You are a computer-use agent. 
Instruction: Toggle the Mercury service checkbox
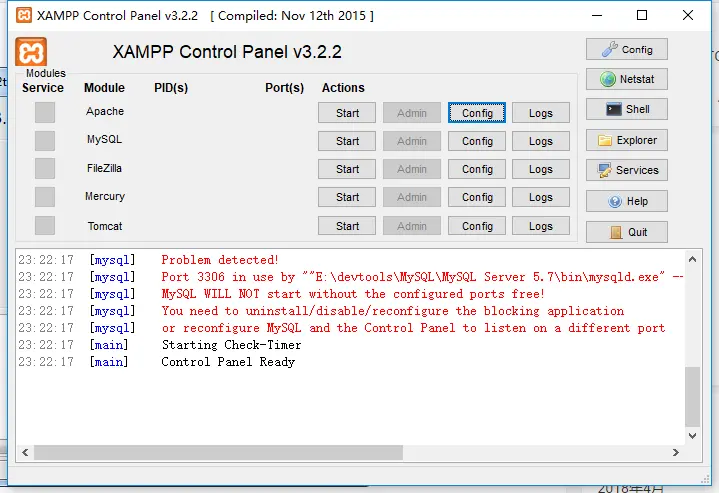coord(45,197)
